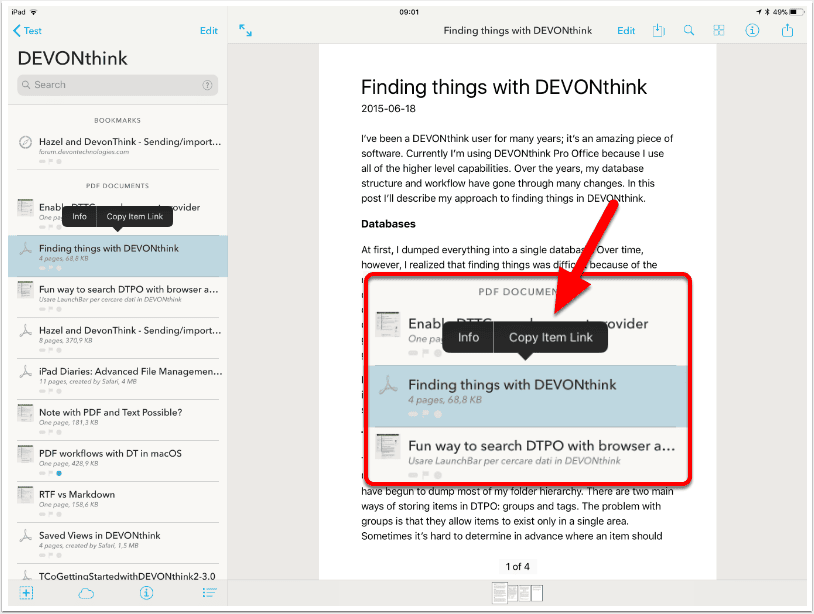Open PDF workflows with DT in macOS
Screen dimensions: 814x614
pos(118,461)
